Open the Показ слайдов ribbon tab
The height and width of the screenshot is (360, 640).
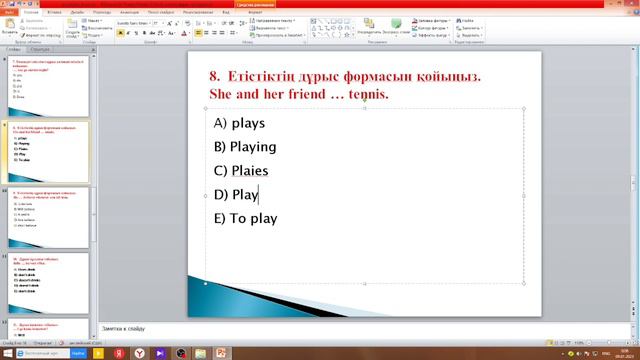(x=161, y=12)
